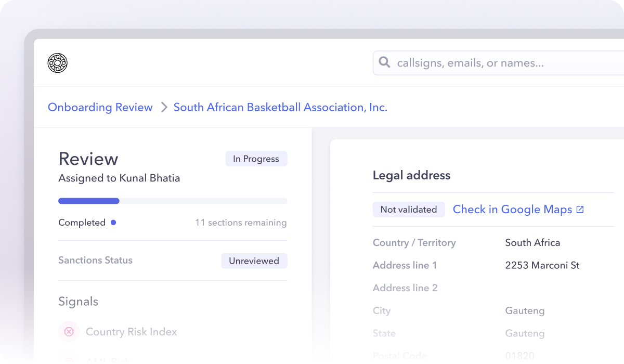The height and width of the screenshot is (364, 624).
Task: Select the Country Risk Index signal
Action: point(132,332)
